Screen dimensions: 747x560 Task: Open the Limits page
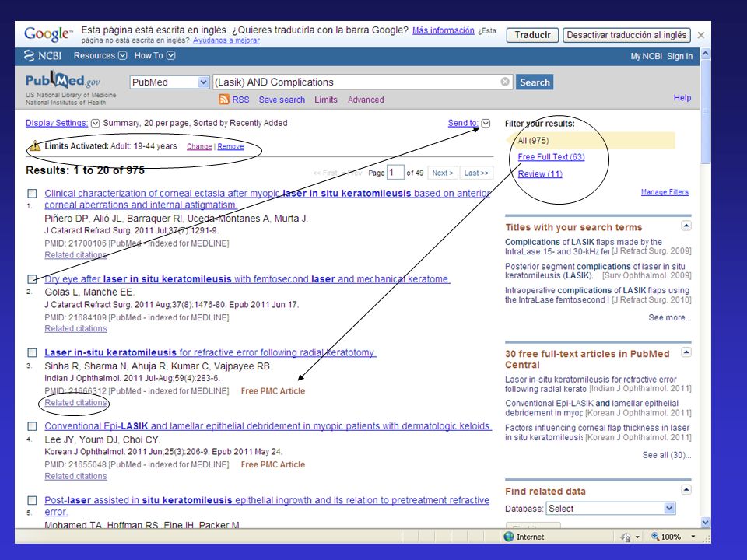pyautogui.click(x=326, y=100)
